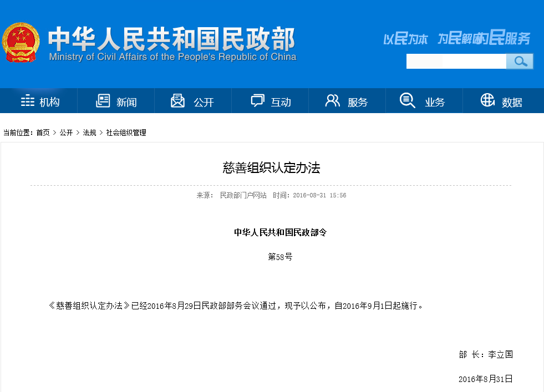Image resolution: width=544 pixels, height=392 pixels.
Task: Click the magnifier search button
Action: point(520,62)
